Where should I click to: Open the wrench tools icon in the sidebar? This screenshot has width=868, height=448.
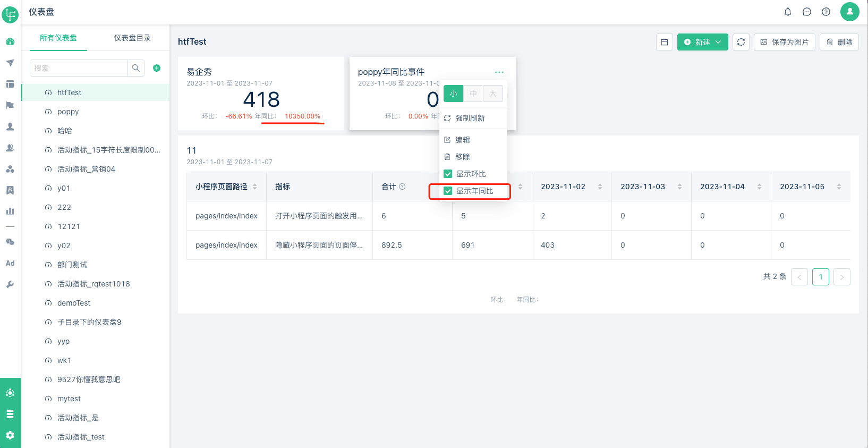click(10, 284)
